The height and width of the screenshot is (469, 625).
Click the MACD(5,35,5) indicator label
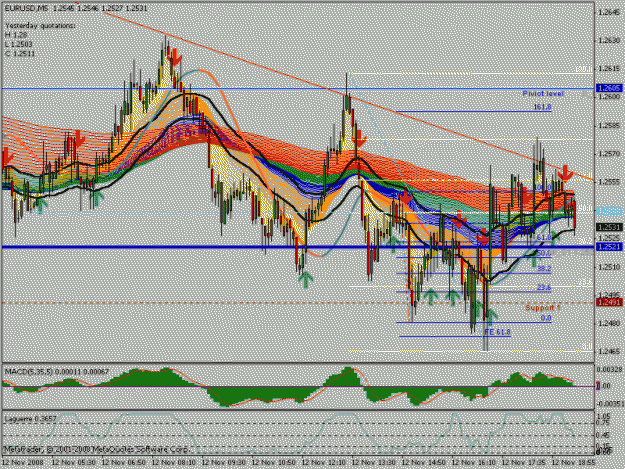57,372
